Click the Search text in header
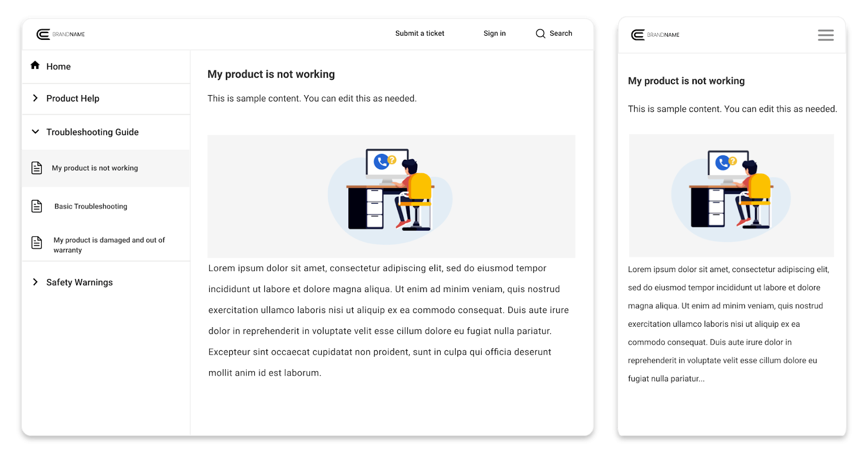Viewport: 868px width, 457px height. (x=561, y=34)
